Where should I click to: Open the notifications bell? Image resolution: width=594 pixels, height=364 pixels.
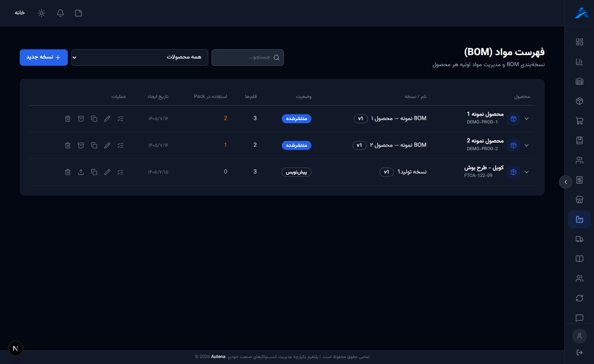pyautogui.click(x=60, y=13)
